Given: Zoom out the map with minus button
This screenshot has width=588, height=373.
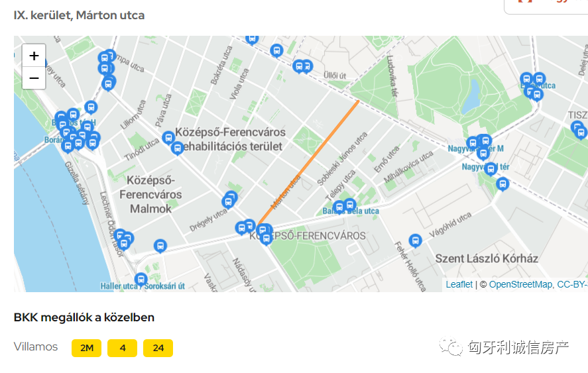Looking at the screenshot, I should (x=34, y=78).
